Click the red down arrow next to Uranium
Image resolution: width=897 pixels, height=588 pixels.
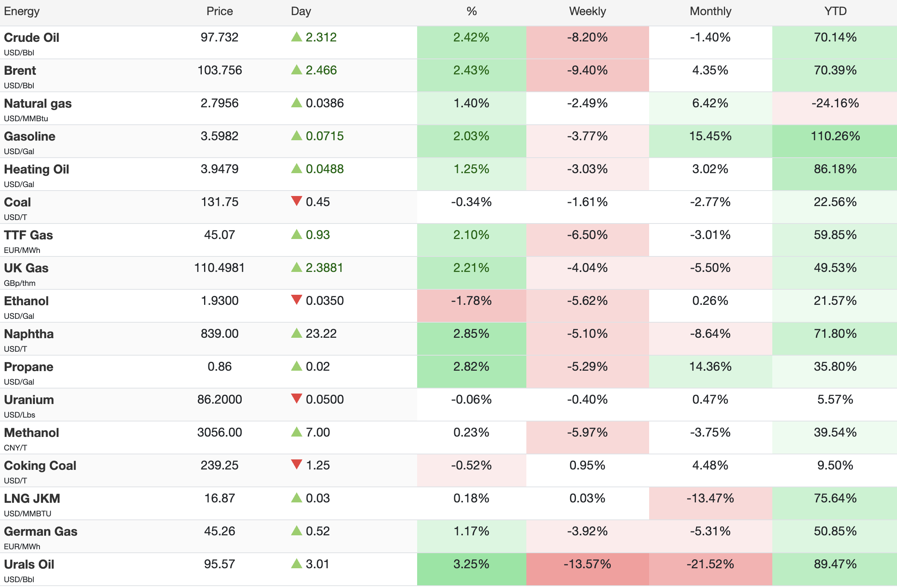click(296, 399)
